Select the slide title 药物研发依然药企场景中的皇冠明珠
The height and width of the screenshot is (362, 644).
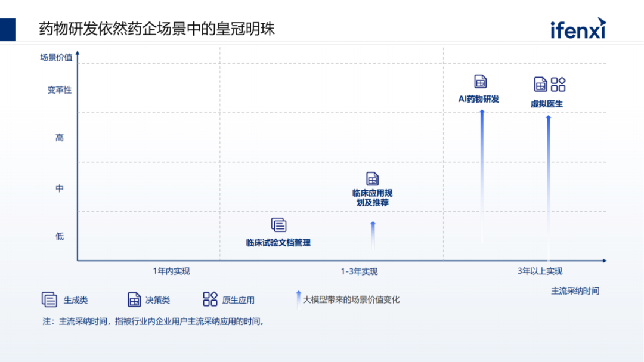pos(156,29)
